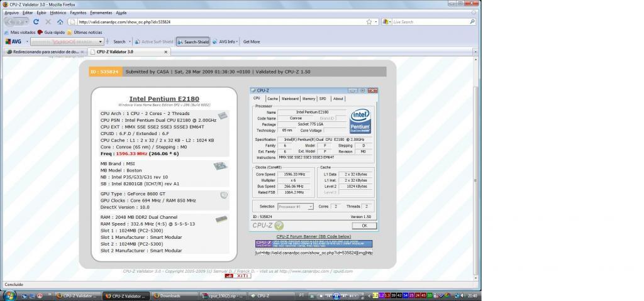The height and width of the screenshot is (301, 644).
Task: Select the SPD tab in CPU-Z
Action: [x=323, y=99]
